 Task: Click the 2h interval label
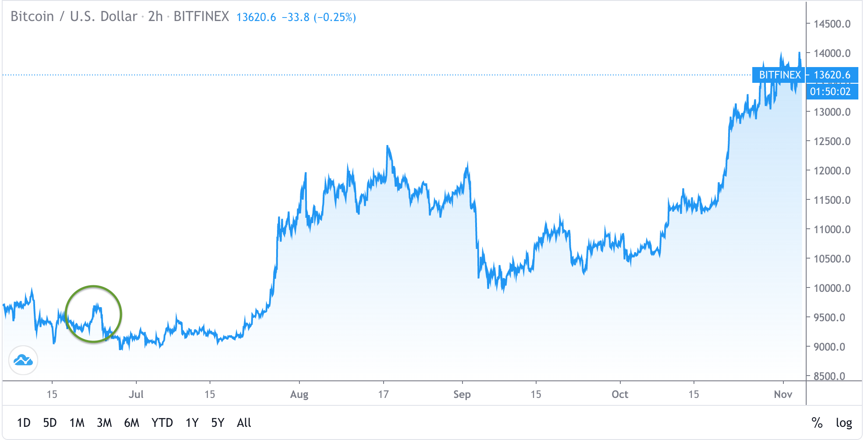(155, 17)
